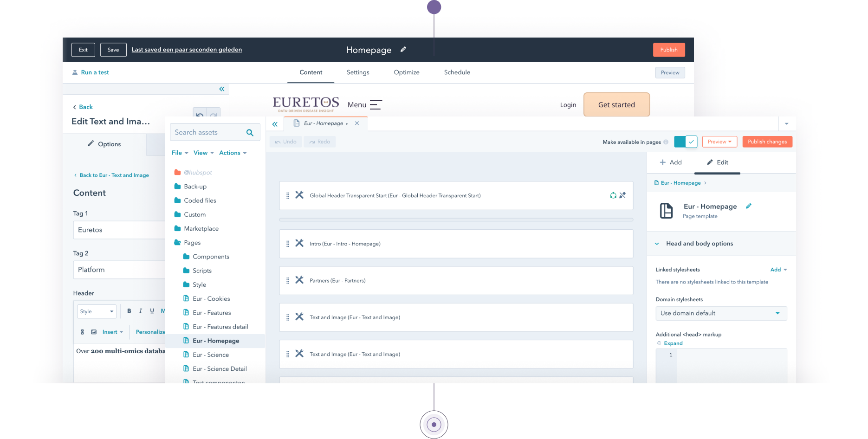Click pencil icon beside Eur - Homepage template name
This screenshot has width=868, height=439.
click(749, 206)
